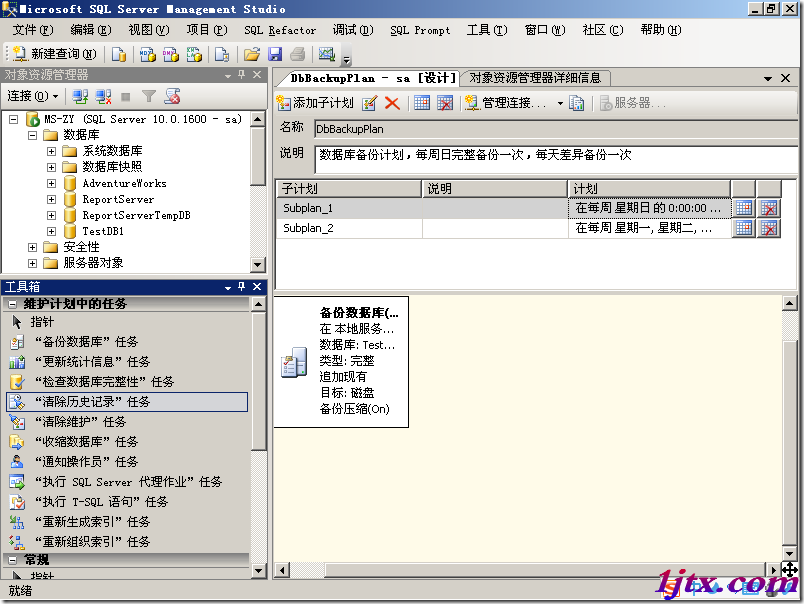Click the 名称 field containing DbBackupPlan
Viewport: 804px width, 604px height.
[x=556, y=129]
